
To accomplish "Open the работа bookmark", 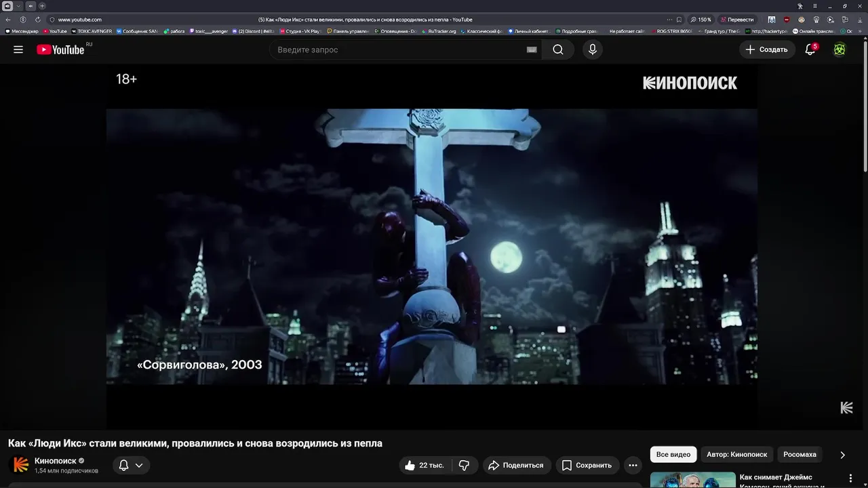I will pos(174,31).
